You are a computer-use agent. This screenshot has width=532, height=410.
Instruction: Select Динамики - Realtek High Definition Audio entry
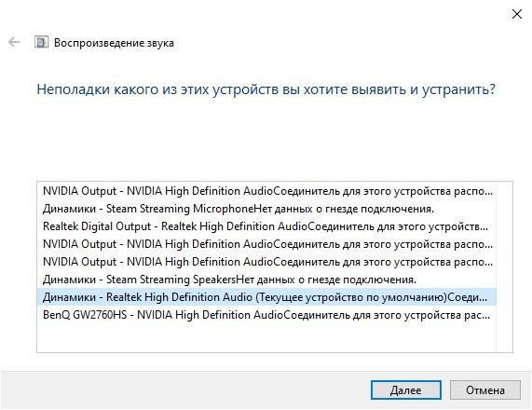click(266, 297)
